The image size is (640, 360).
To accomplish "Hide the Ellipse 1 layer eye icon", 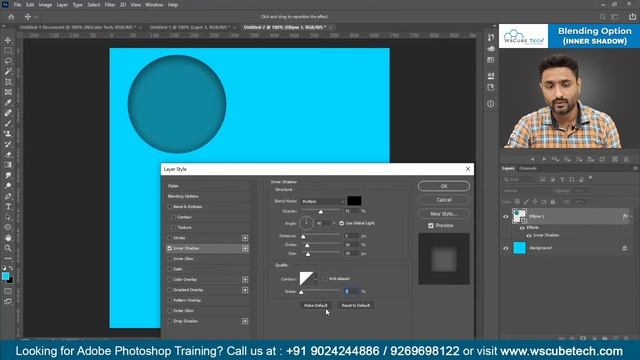I will click(x=506, y=217).
